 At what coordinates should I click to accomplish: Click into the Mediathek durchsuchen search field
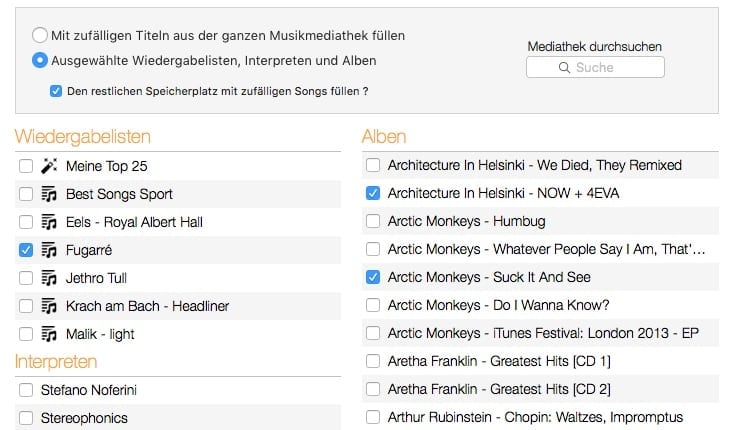(x=595, y=67)
